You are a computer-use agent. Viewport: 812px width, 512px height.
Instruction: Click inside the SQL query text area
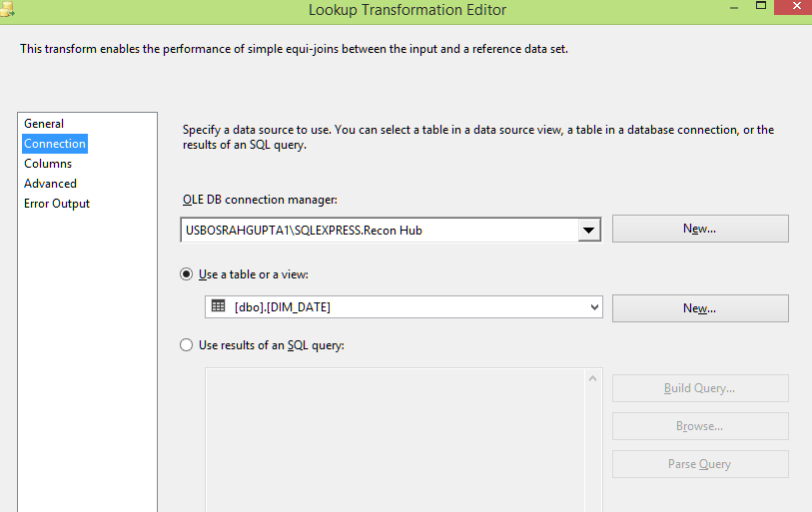click(x=396, y=440)
